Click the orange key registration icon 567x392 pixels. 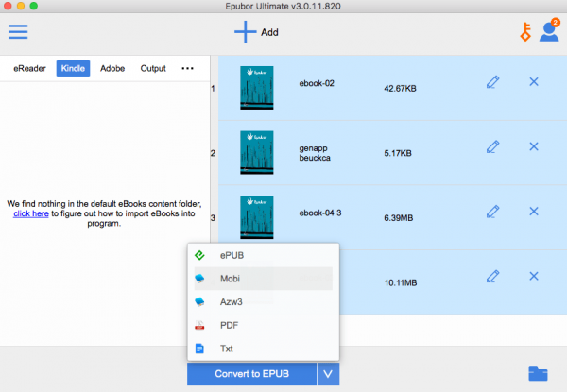[523, 32]
